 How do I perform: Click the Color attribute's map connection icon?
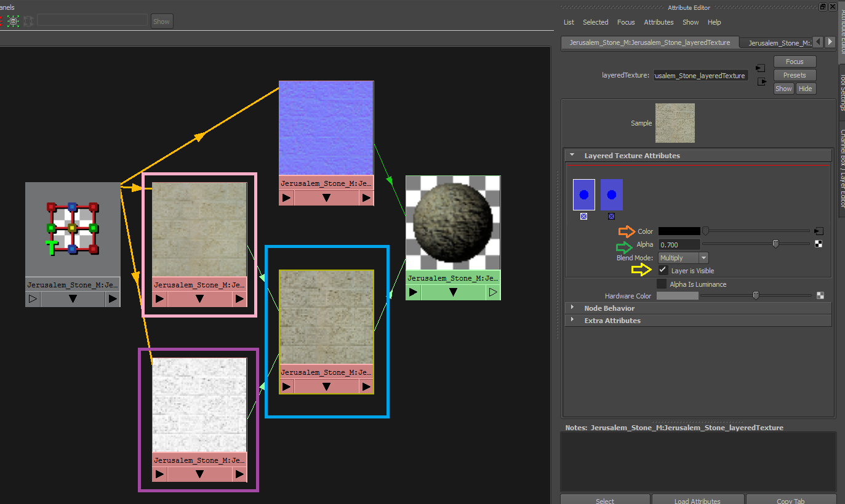(818, 231)
